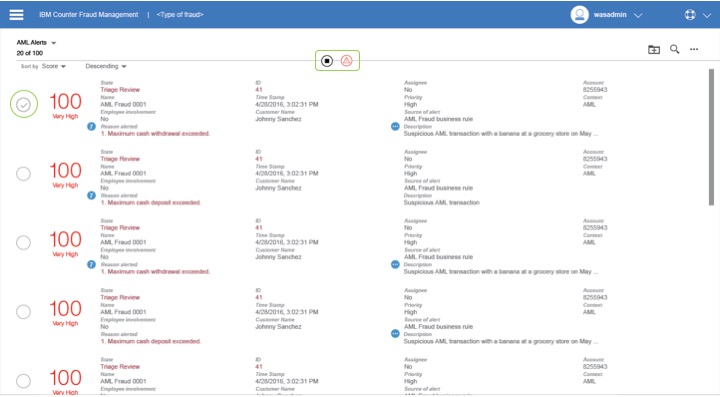This screenshot has height=397, width=720.
Task: Select checkbox of unchecked withdrawal exceeded alert
Action: click(x=23, y=243)
